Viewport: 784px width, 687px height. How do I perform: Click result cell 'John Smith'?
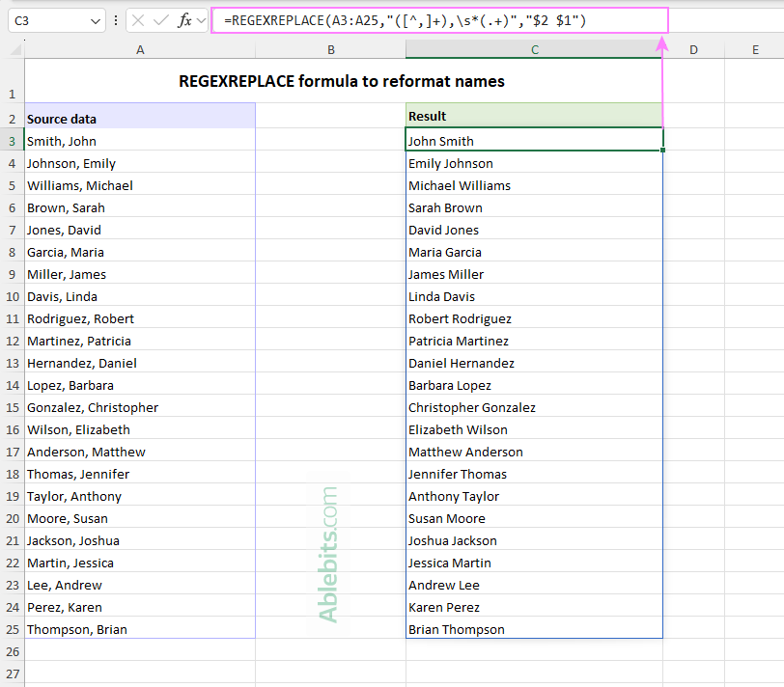(x=534, y=139)
